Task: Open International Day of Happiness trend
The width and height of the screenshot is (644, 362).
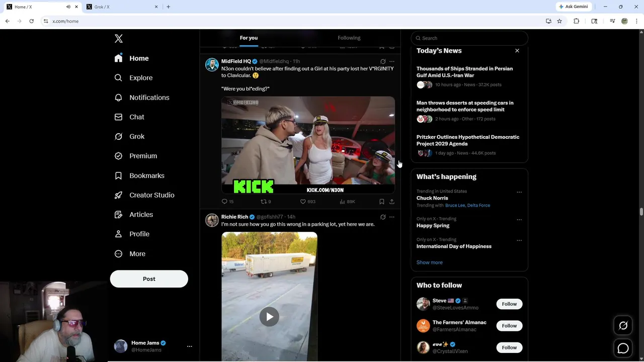Action: [454, 246]
